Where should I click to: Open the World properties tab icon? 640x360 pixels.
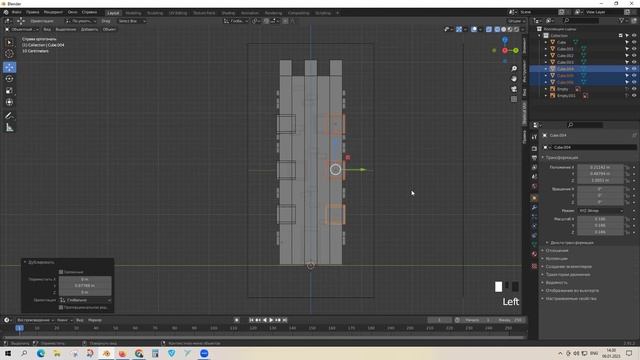(x=534, y=187)
